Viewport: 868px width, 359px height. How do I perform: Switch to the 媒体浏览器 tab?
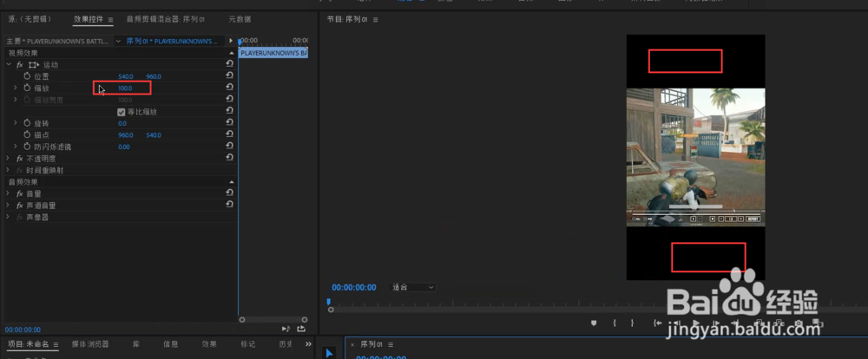click(90, 344)
